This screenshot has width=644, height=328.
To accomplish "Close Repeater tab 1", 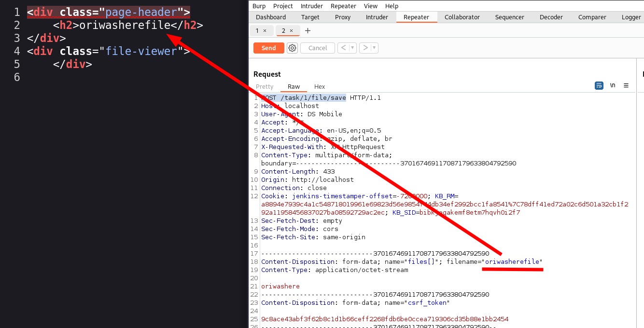I will tap(265, 31).
